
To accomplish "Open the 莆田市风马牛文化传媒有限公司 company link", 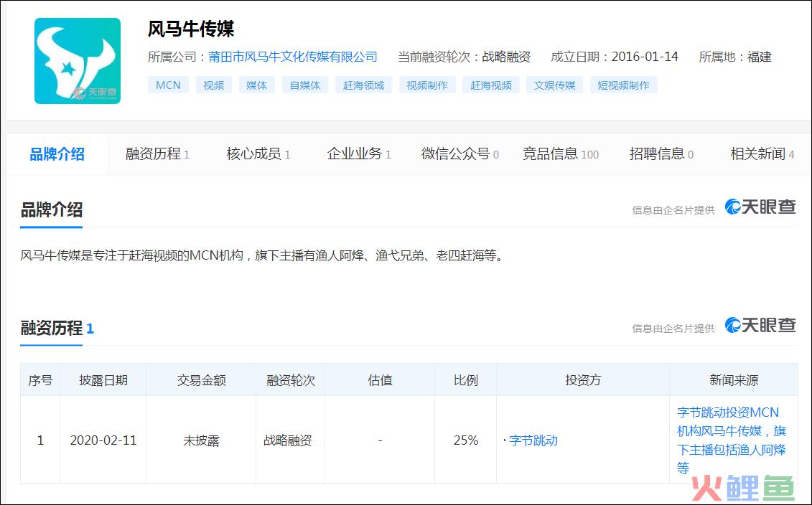I will (x=293, y=57).
